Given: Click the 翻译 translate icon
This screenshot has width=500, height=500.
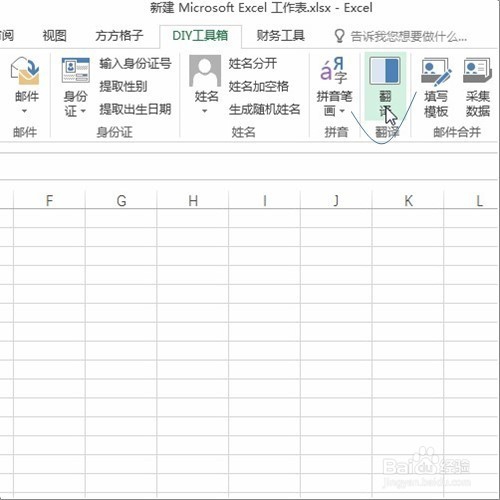Looking at the screenshot, I should (385, 71).
